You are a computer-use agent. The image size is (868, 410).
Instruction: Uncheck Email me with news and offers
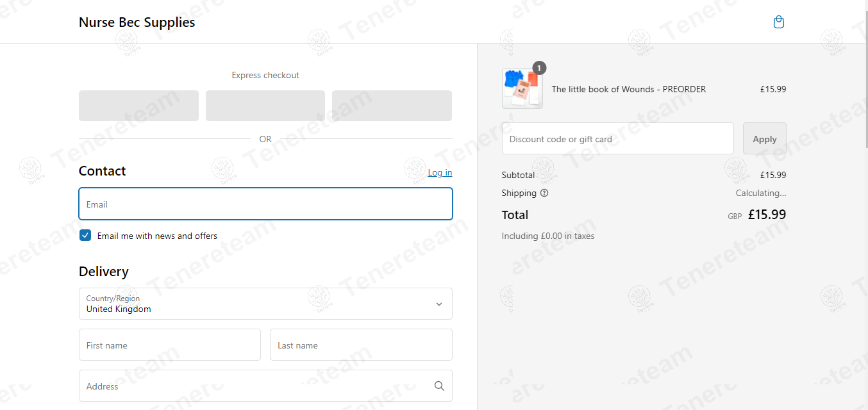[85, 235]
